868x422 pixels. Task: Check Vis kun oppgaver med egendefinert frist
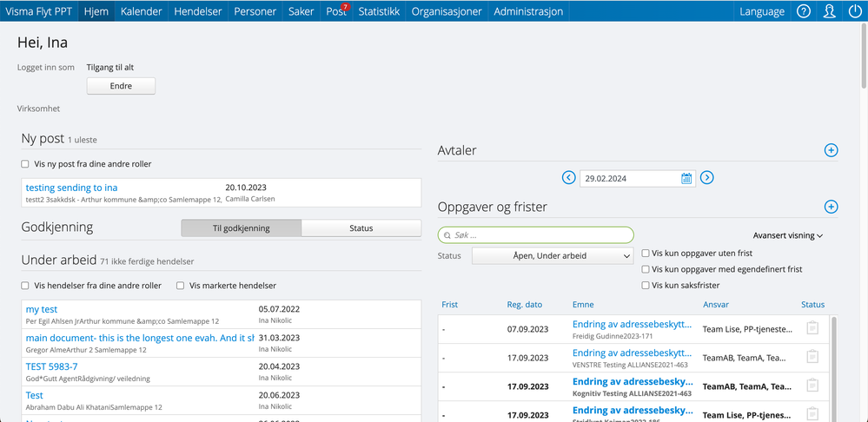pos(646,269)
